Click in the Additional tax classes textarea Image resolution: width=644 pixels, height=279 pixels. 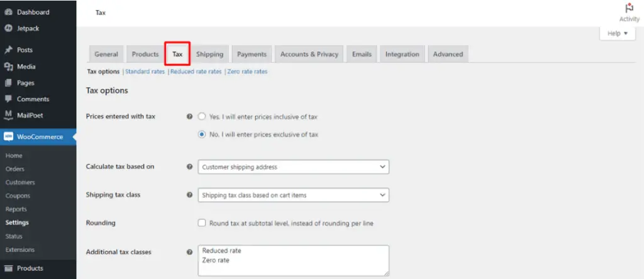293,261
